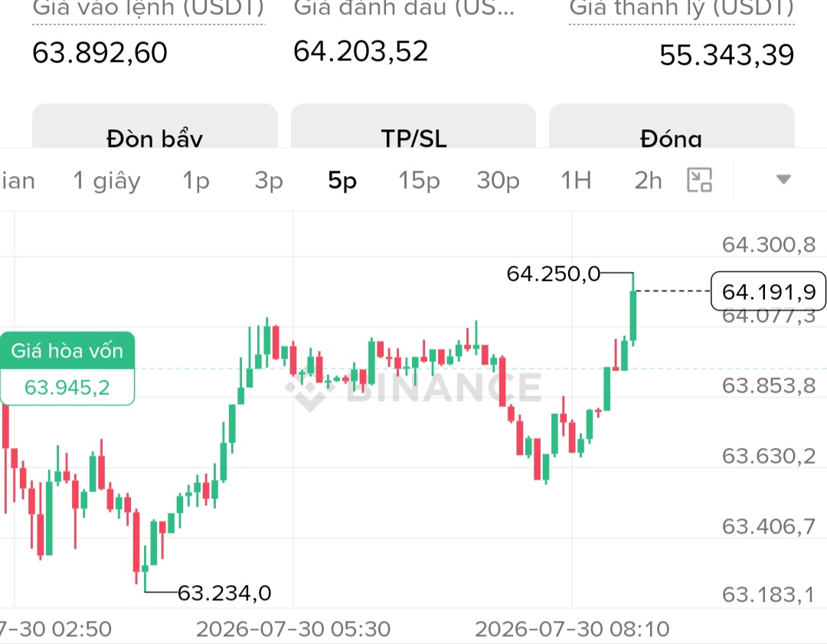Tap the Binance watermark logo on chart
827x644 pixels.
click(414, 387)
